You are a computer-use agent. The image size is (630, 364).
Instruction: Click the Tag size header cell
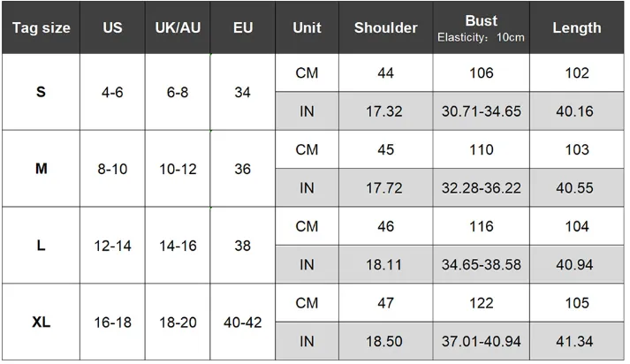coord(41,27)
